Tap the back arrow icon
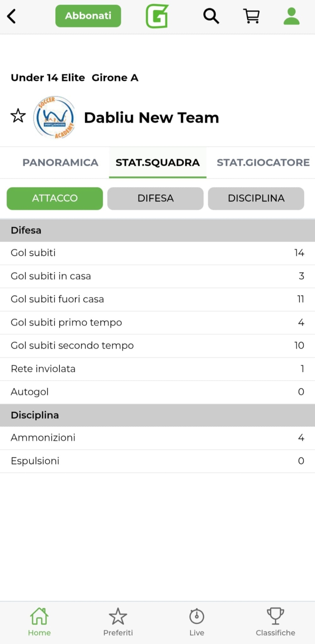Viewport: 315px width, 644px height. pos(12,16)
